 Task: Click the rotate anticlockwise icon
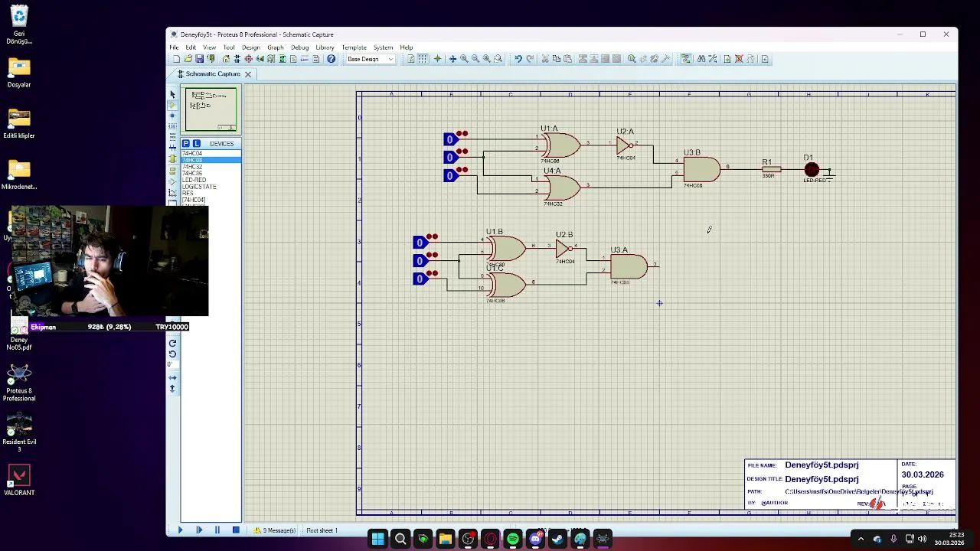click(x=172, y=354)
